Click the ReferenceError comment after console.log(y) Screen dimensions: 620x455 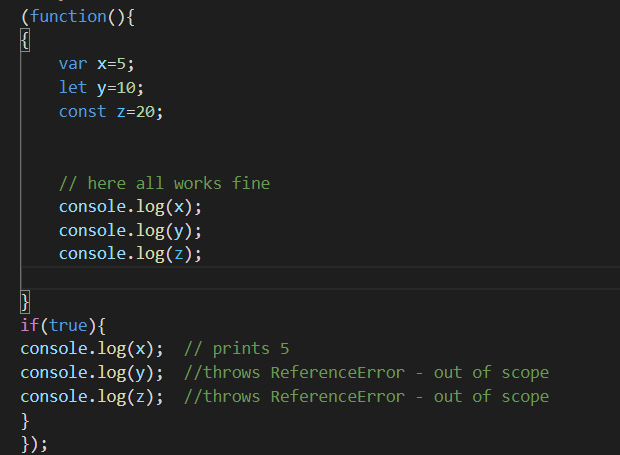[x=367, y=373]
